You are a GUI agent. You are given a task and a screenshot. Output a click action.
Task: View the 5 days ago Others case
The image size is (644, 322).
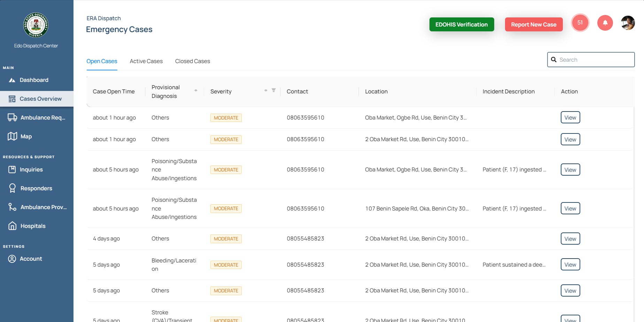570,291
